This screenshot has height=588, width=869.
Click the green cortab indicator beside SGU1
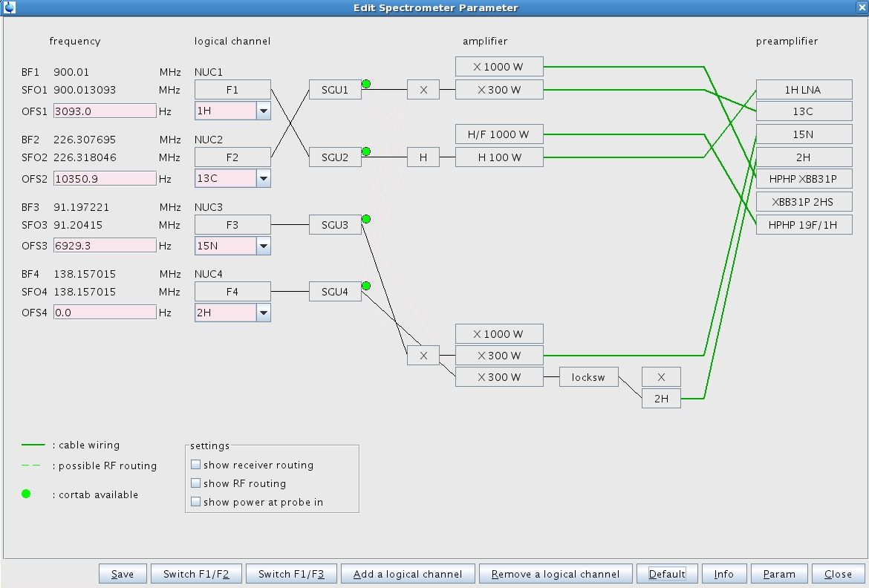(x=366, y=84)
